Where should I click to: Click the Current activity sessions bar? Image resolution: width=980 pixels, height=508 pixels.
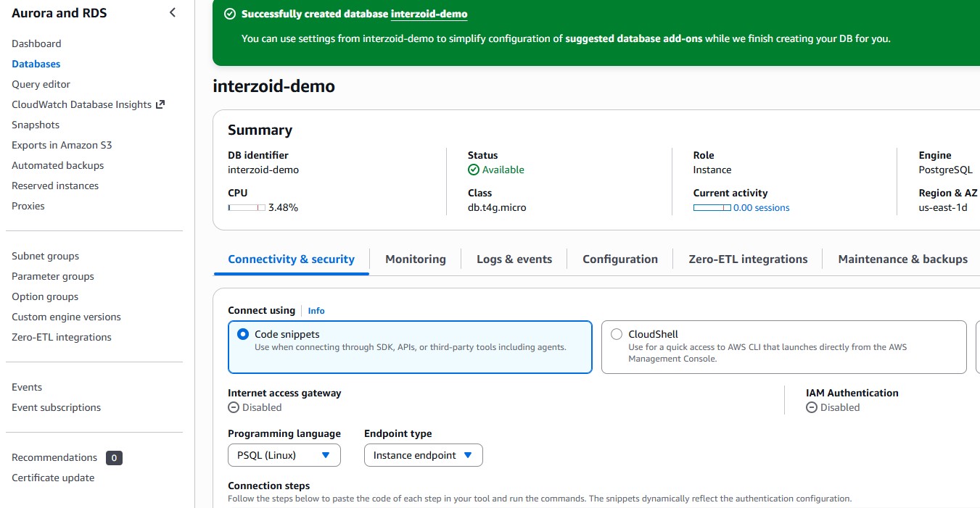(x=712, y=207)
